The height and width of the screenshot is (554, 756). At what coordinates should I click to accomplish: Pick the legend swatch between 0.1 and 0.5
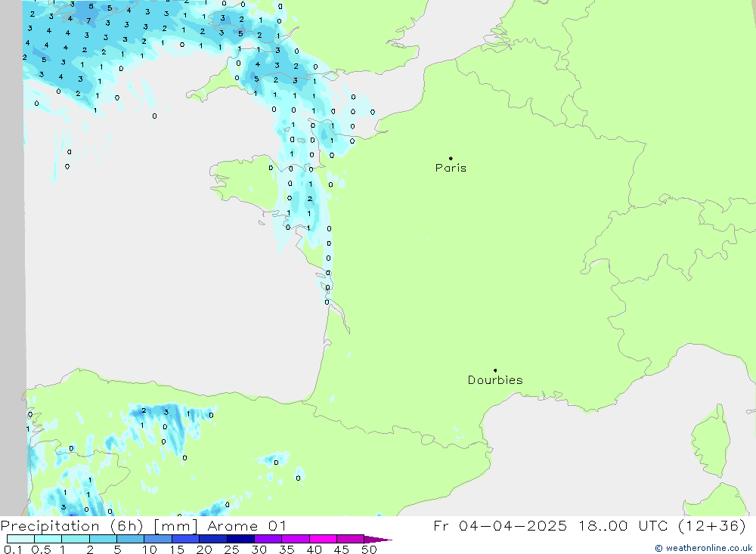(x=20, y=539)
